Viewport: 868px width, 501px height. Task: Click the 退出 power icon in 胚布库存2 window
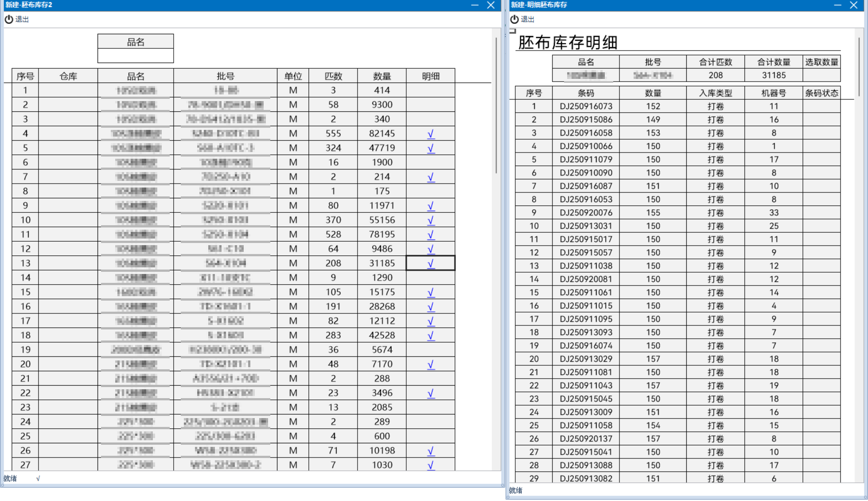pyautogui.click(x=8, y=19)
